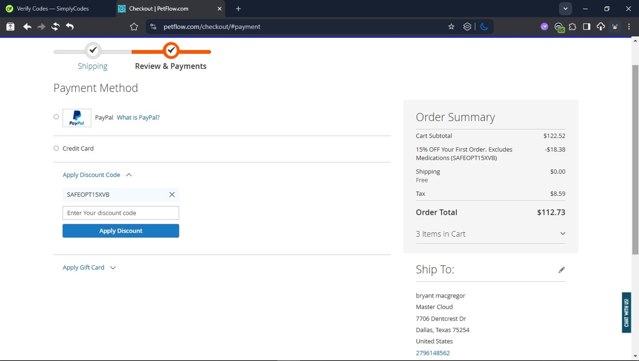Image resolution: width=639 pixels, height=361 pixels.
Task: Click the discount amount -$18.38
Action: 555,150
